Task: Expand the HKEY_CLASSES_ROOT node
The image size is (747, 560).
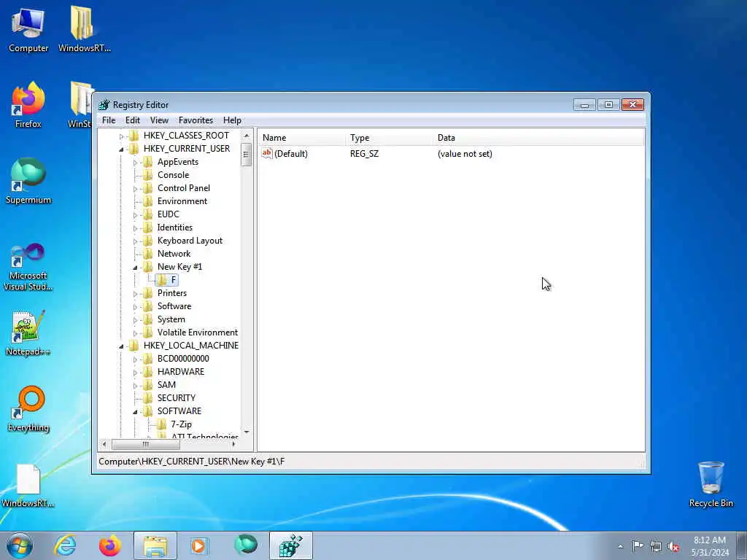Action: coord(121,136)
